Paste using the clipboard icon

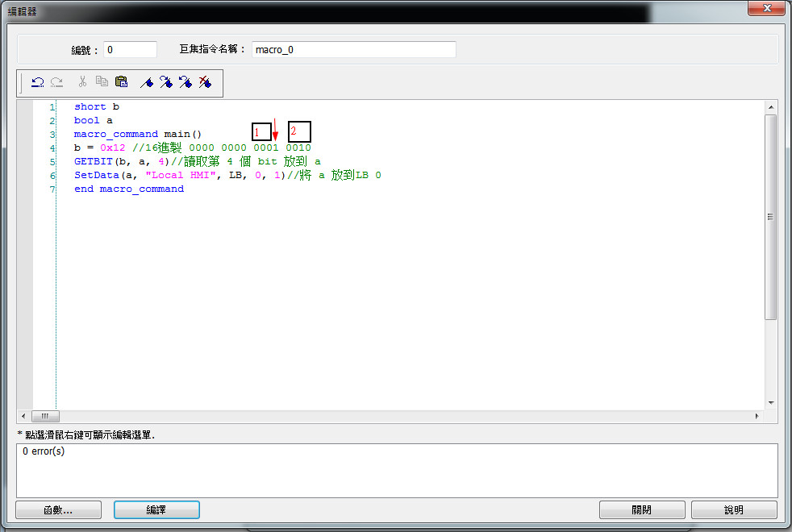coord(121,82)
